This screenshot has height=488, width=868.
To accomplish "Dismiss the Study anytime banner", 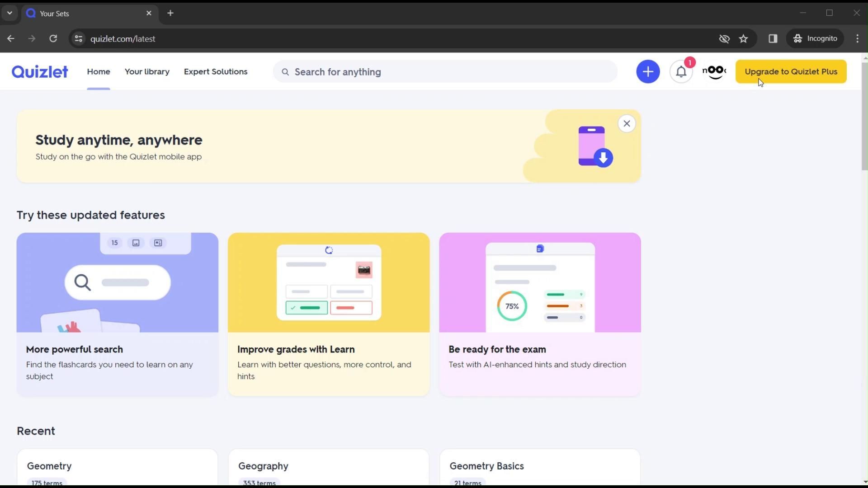I will 626,124.
